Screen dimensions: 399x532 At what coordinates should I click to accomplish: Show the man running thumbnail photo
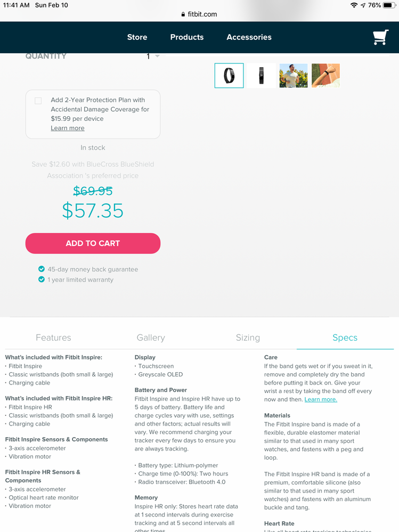294,76
